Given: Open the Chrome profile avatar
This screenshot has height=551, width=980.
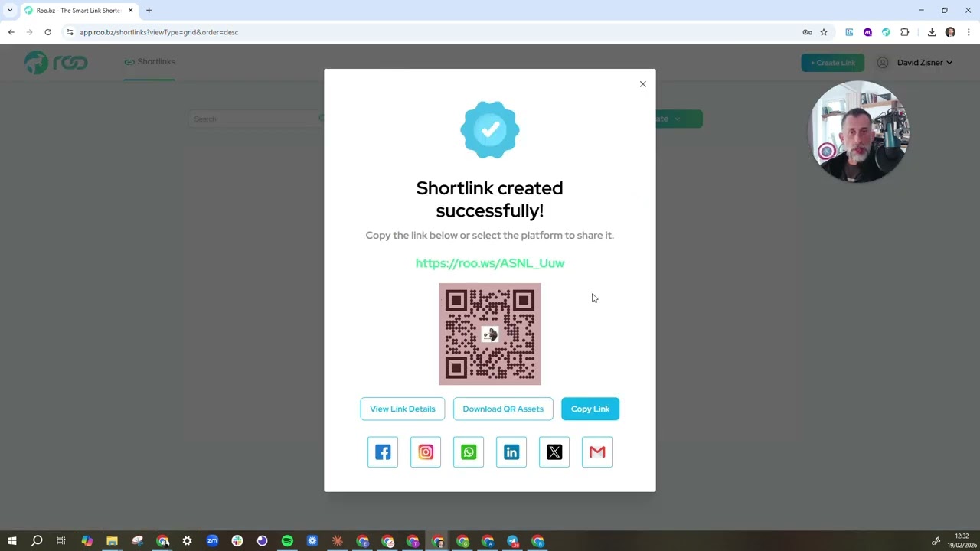Looking at the screenshot, I should (x=950, y=32).
